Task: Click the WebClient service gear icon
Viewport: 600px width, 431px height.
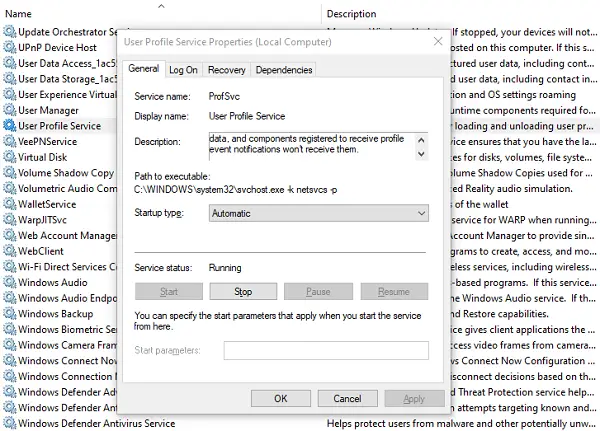Action: pos(10,251)
